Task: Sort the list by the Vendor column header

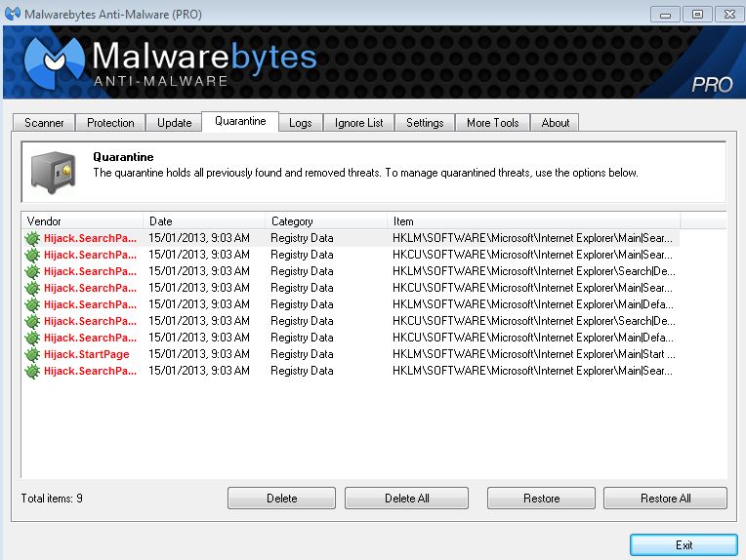Action: coord(82,221)
